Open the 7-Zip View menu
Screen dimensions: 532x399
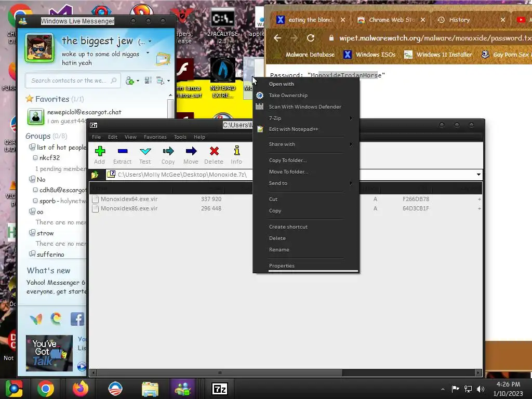point(130,137)
